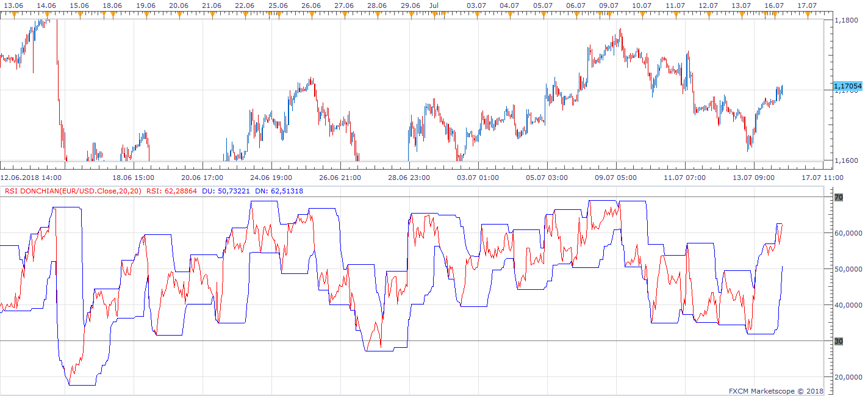Viewport: 868px width, 396px height.
Task: Click the current price label 1,17054
Action: [847, 87]
